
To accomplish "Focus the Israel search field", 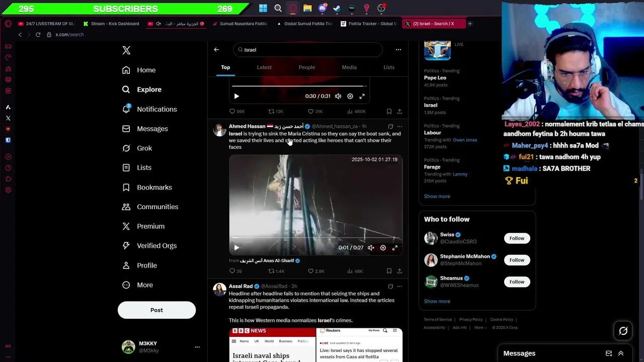I will pos(308,50).
